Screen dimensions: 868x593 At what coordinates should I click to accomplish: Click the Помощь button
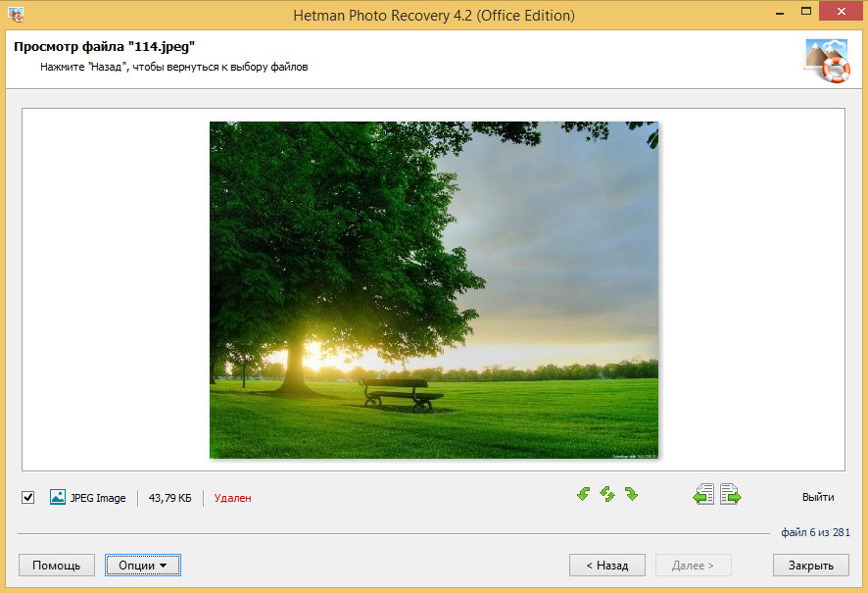pos(57,565)
